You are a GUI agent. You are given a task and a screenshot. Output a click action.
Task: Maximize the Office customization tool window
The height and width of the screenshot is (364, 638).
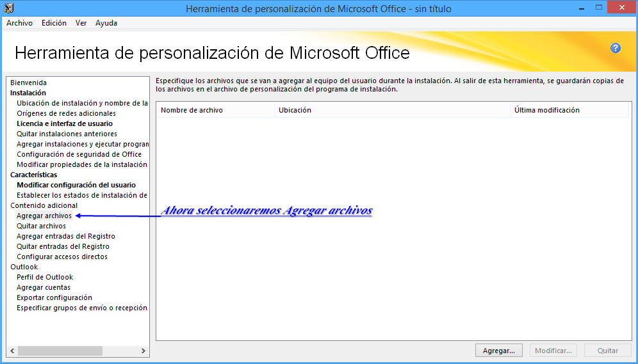tap(598, 7)
